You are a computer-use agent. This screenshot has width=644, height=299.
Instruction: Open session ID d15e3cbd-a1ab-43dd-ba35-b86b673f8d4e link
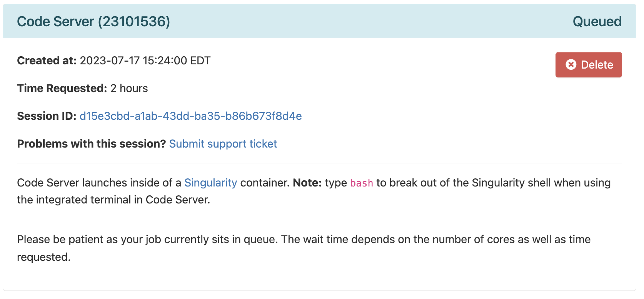pyautogui.click(x=190, y=116)
